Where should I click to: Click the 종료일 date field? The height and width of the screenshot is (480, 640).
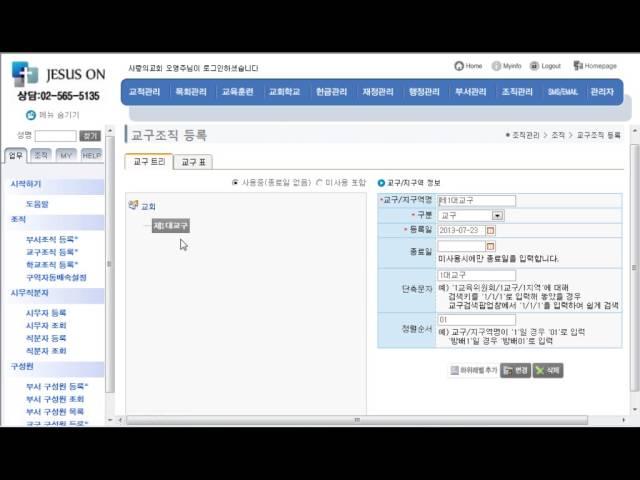coord(461,246)
